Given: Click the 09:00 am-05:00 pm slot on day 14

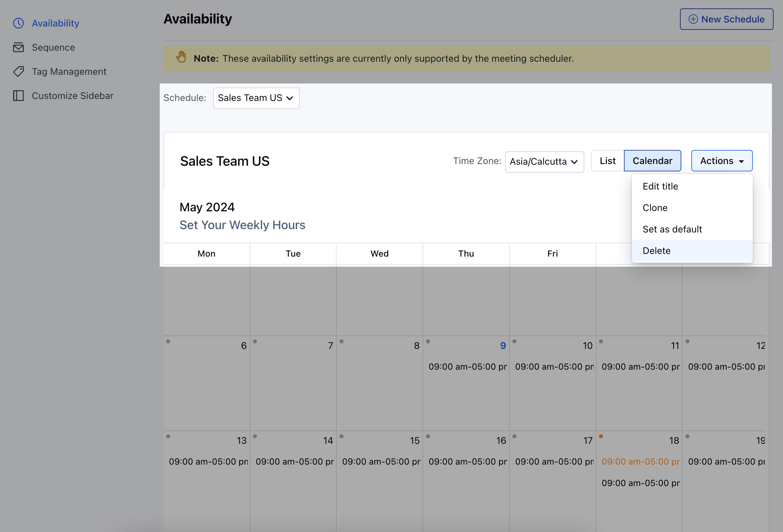Looking at the screenshot, I should coord(294,462).
